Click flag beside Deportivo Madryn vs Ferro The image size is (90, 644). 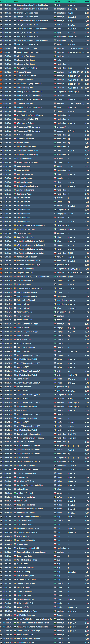pyautogui.click(x=15, y=611)
